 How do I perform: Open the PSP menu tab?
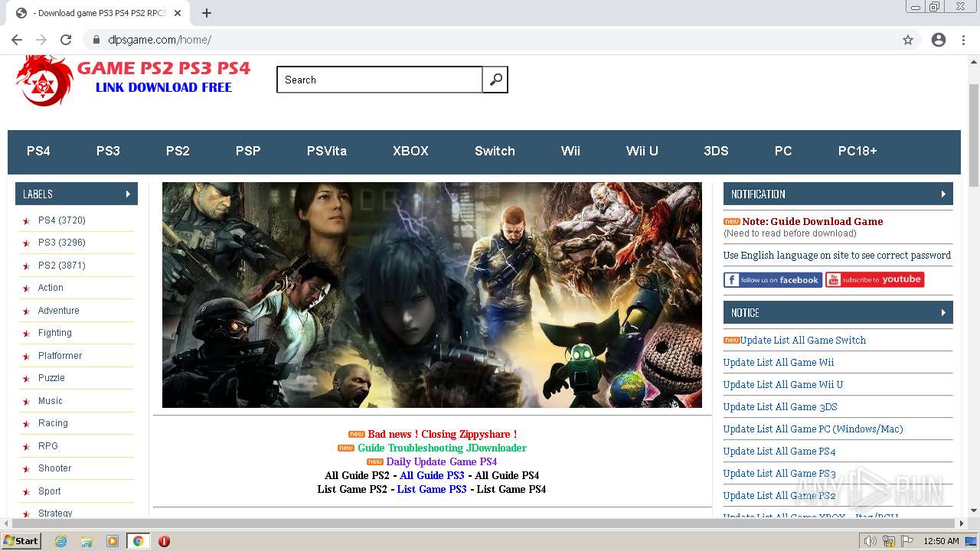pos(248,152)
